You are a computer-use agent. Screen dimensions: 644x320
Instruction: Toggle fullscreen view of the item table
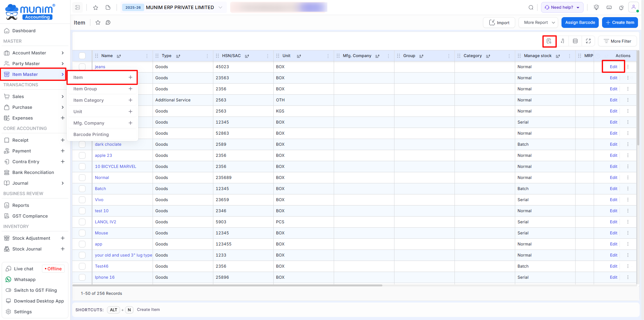click(x=588, y=41)
